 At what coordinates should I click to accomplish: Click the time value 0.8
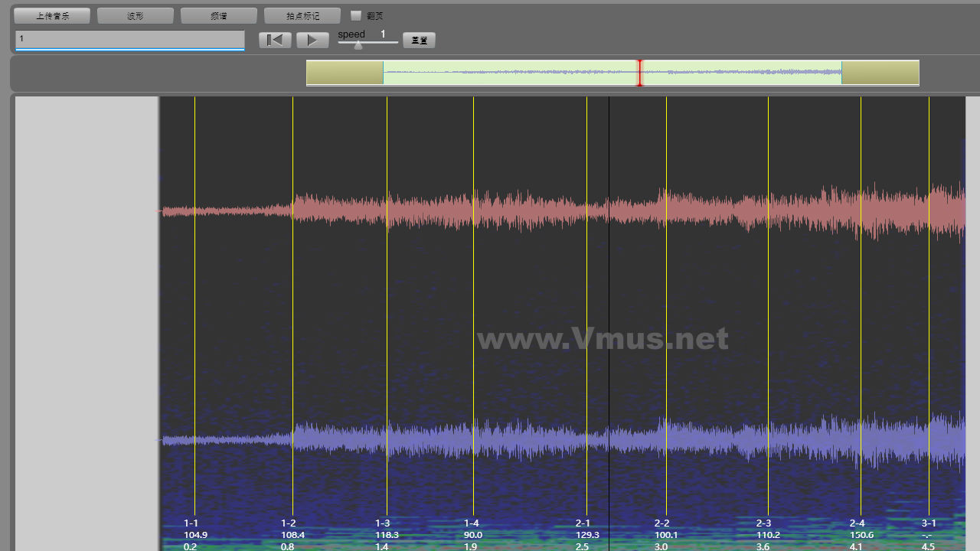tap(288, 546)
